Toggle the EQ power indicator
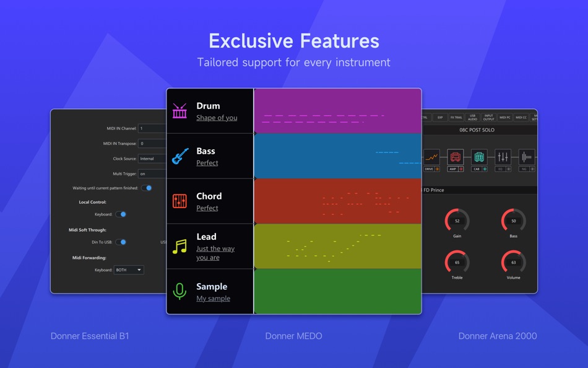 pos(509,169)
